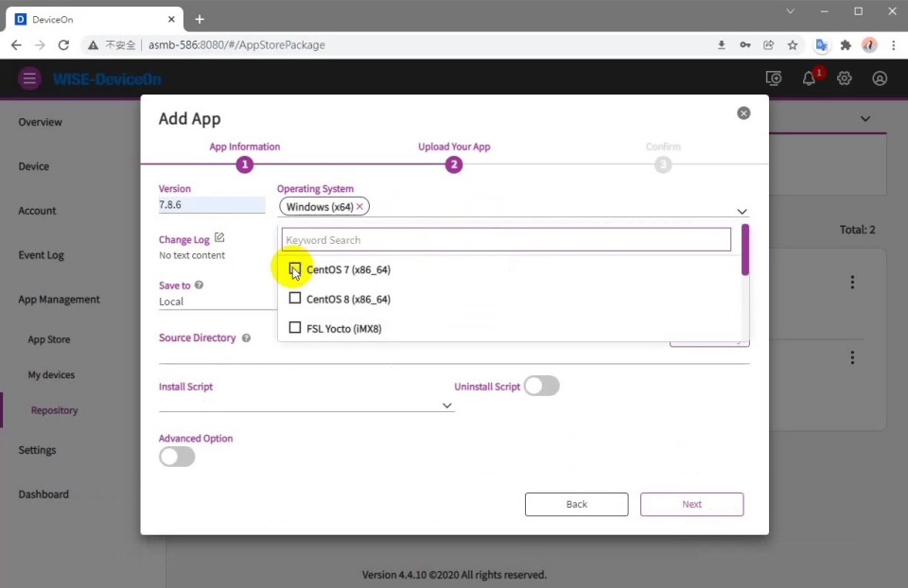Open more options for second repository item

coord(852,357)
